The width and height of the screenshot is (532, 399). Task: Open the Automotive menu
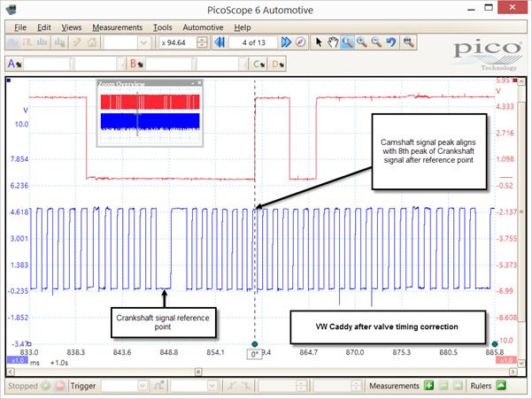203,27
